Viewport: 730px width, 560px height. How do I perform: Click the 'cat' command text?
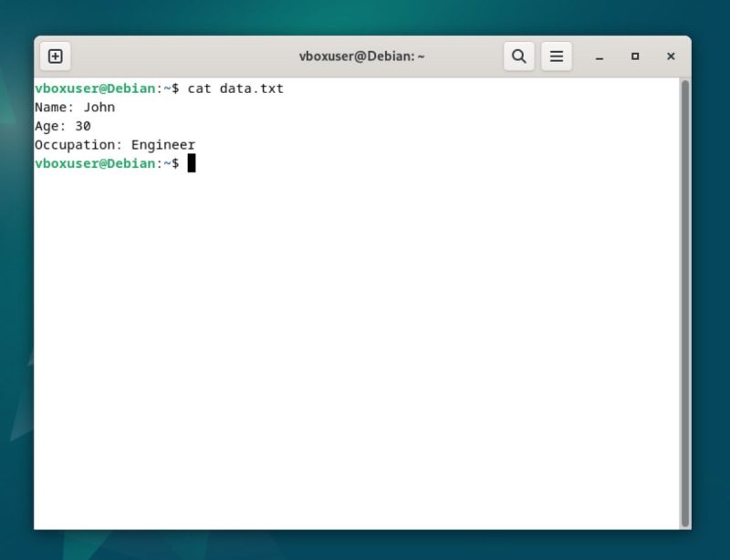(199, 88)
